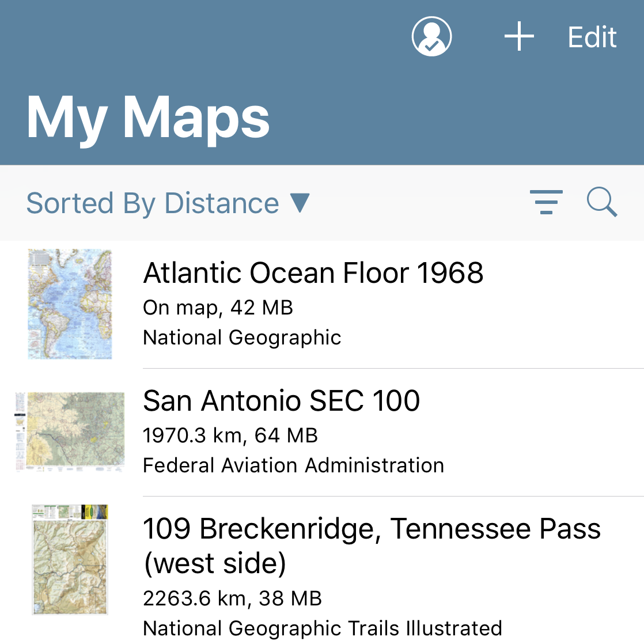Tap the Atlantic Ocean Floor map thumbnail
This screenshot has width=644, height=644.
70,304
